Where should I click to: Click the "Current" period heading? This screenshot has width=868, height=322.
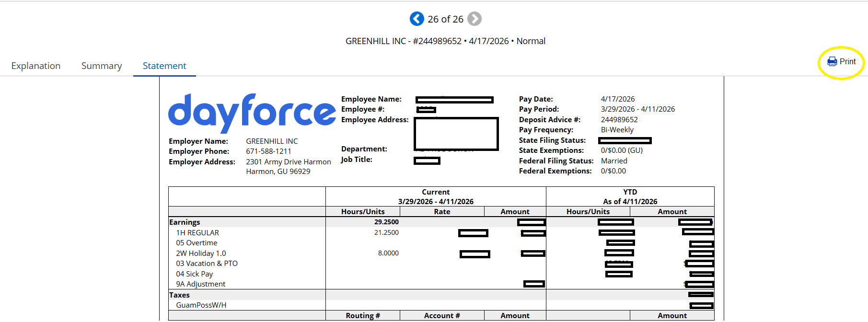coord(436,192)
